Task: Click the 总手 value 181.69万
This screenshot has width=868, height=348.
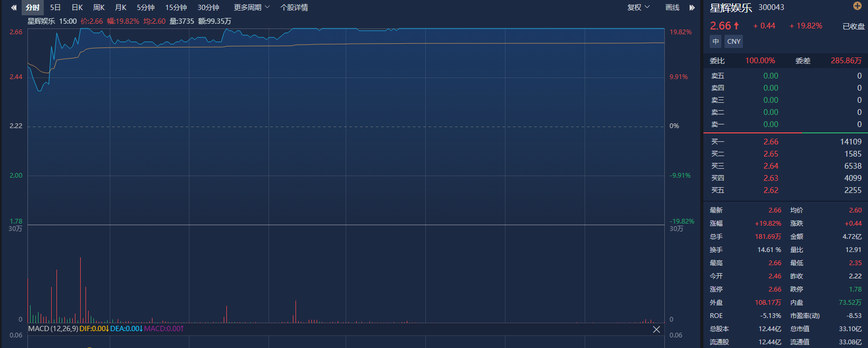Action: point(768,237)
